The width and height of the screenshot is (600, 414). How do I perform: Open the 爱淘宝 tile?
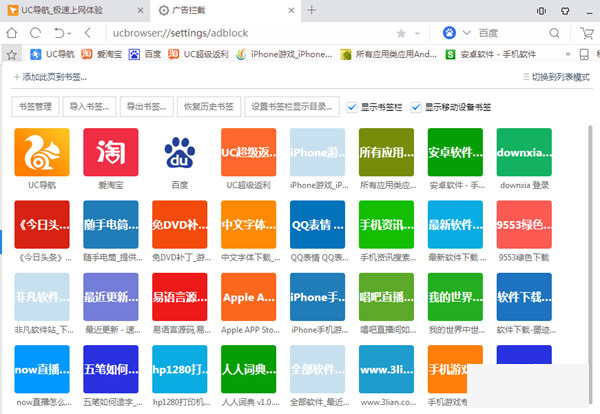(x=111, y=152)
